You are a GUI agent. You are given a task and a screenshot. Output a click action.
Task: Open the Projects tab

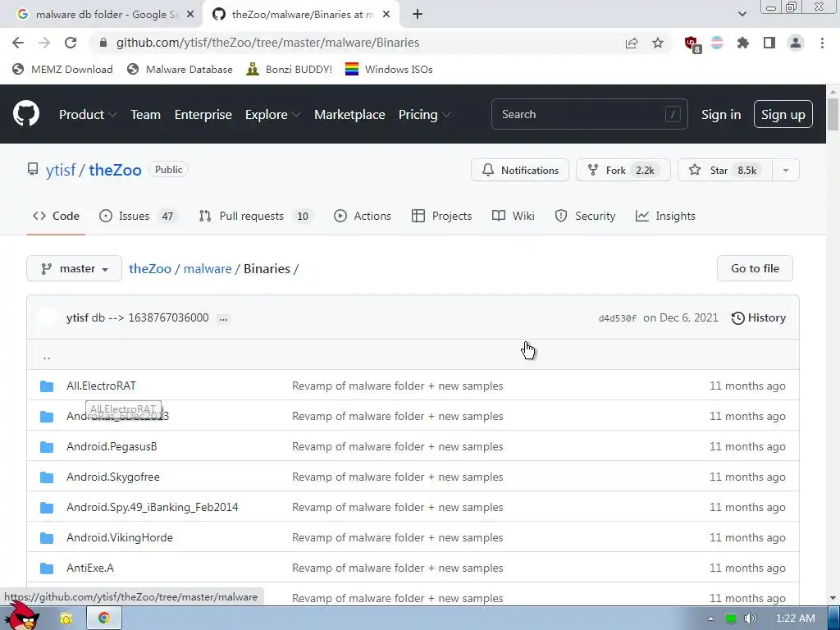click(x=441, y=216)
